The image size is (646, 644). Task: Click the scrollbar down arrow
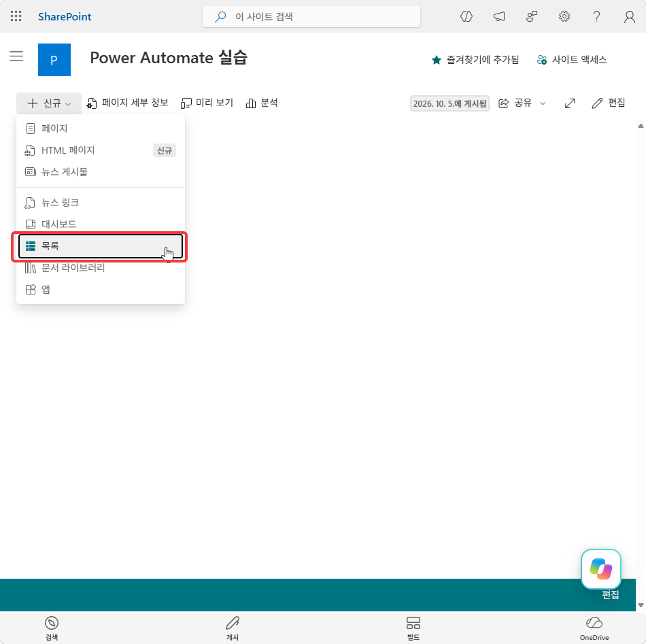click(x=641, y=605)
